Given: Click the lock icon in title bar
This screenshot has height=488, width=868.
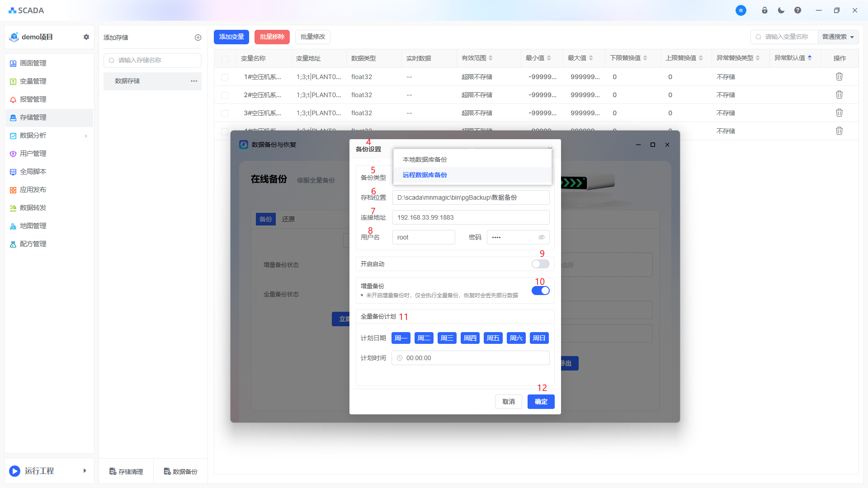Looking at the screenshot, I should [x=764, y=10].
